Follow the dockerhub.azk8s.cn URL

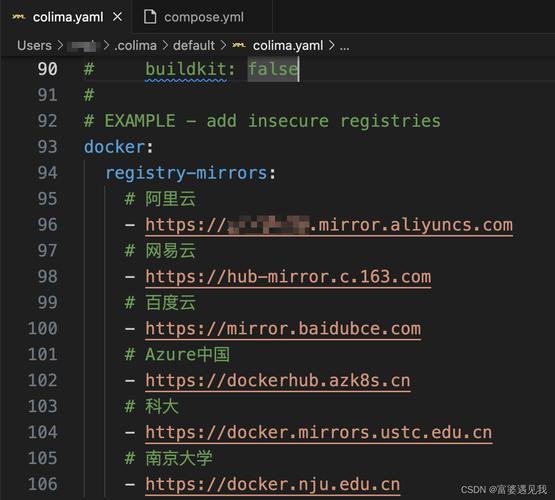[x=278, y=380]
